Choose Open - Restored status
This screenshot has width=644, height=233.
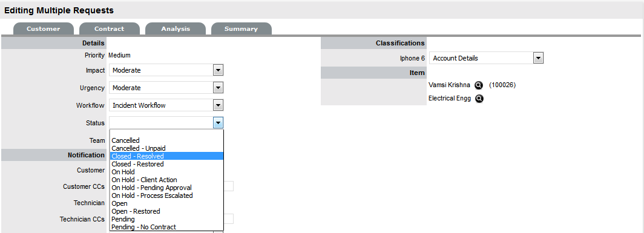(166, 211)
